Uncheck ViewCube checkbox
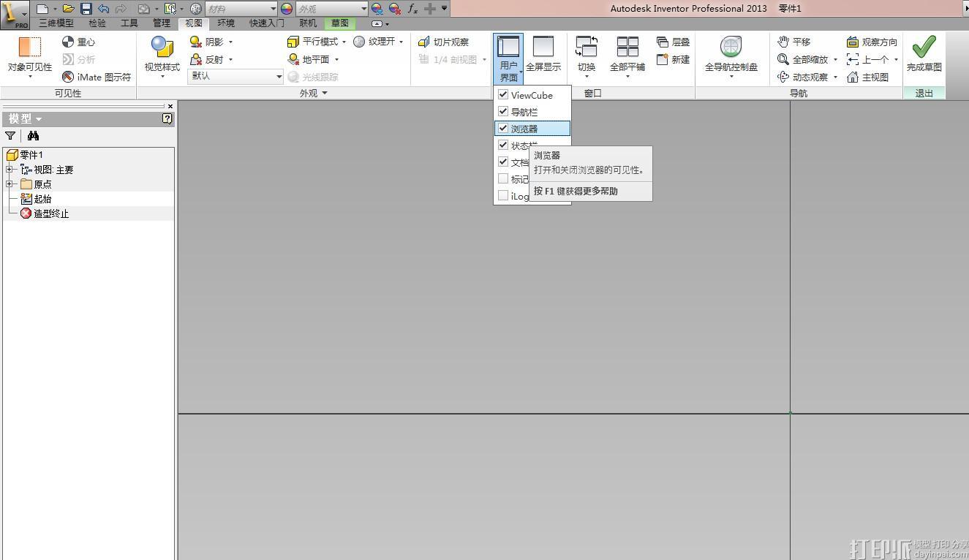Image resolution: width=969 pixels, height=560 pixels. (503, 95)
